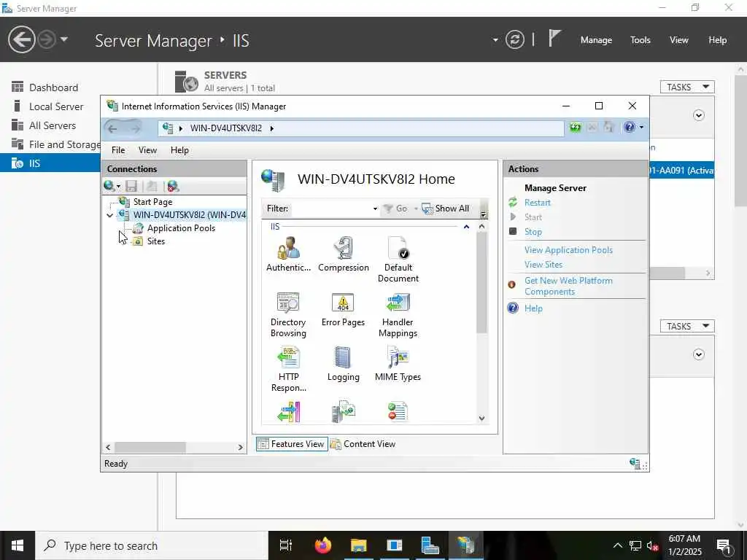Viewport: 747px width, 560px height.
Task: Select Dashboard in Server Manager sidebar
Action: [53, 87]
